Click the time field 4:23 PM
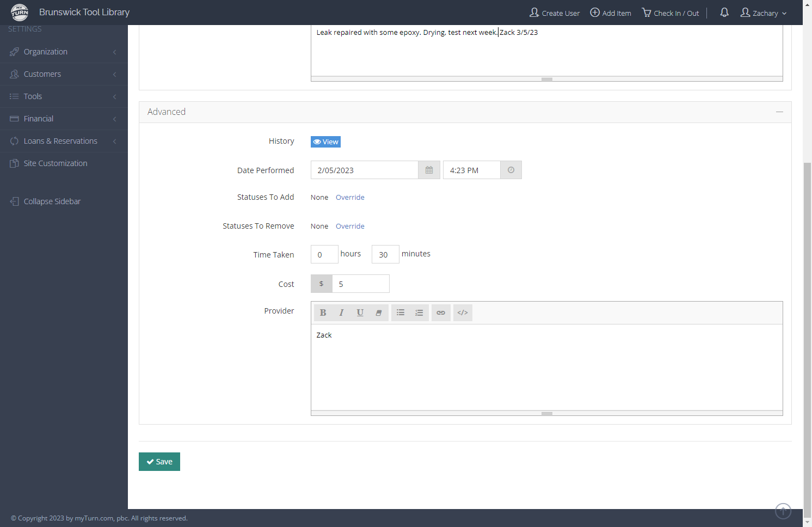 [x=472, y=170]
